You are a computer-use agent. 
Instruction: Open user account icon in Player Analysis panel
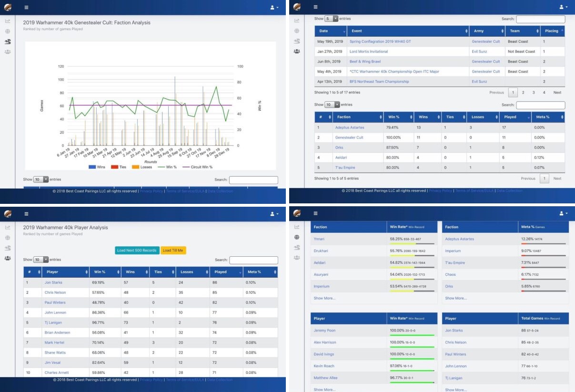tap(274, 214)
